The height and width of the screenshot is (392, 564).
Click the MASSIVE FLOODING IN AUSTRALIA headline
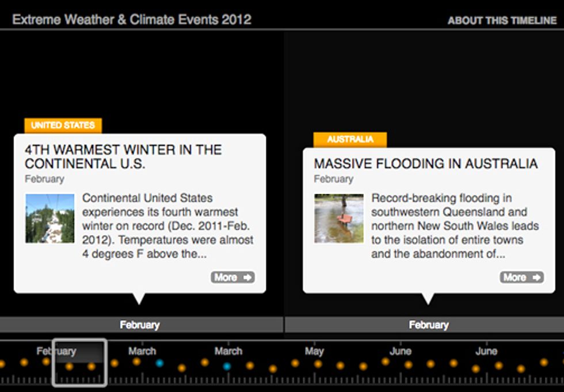[x=425, y=164]
